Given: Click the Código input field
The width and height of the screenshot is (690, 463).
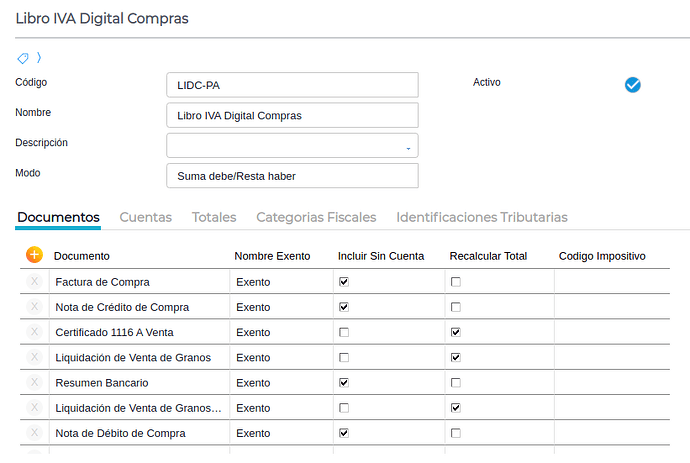Looking at the screenshot, I should pos(292,86).
